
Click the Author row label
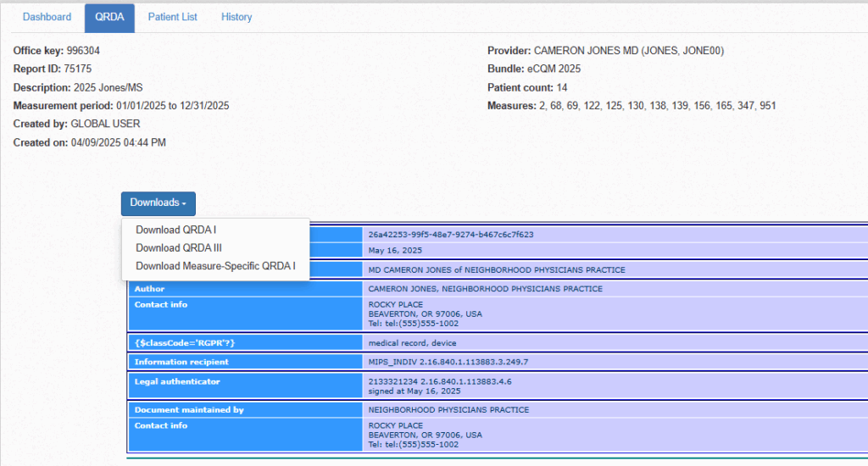150,289
